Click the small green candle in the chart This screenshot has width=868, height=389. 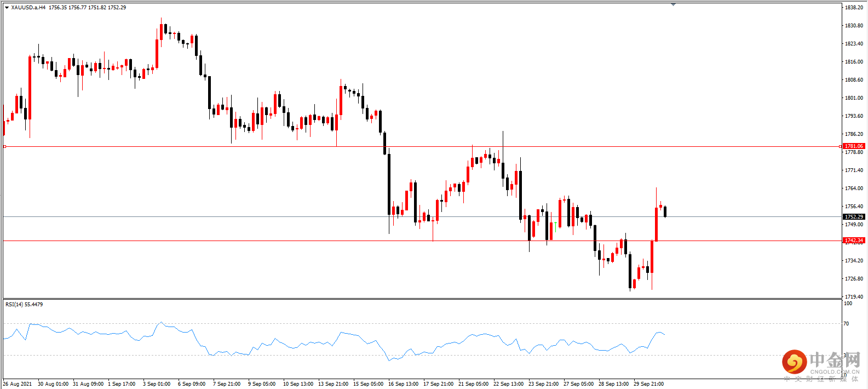[x=556, y=226]
